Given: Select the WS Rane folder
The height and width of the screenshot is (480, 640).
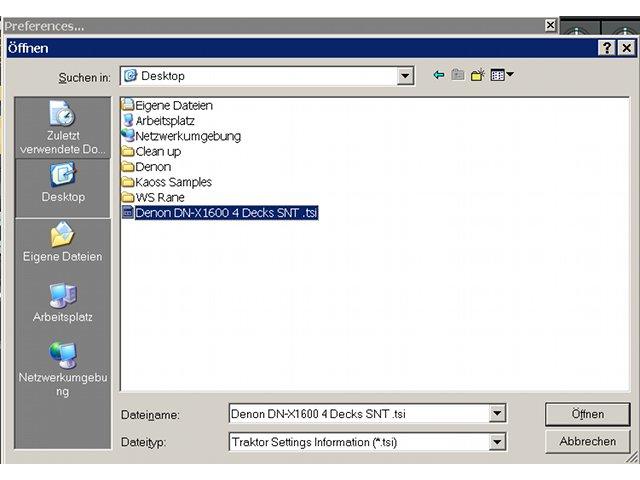Looking at the screenshot, I should (x=153, y=198).
